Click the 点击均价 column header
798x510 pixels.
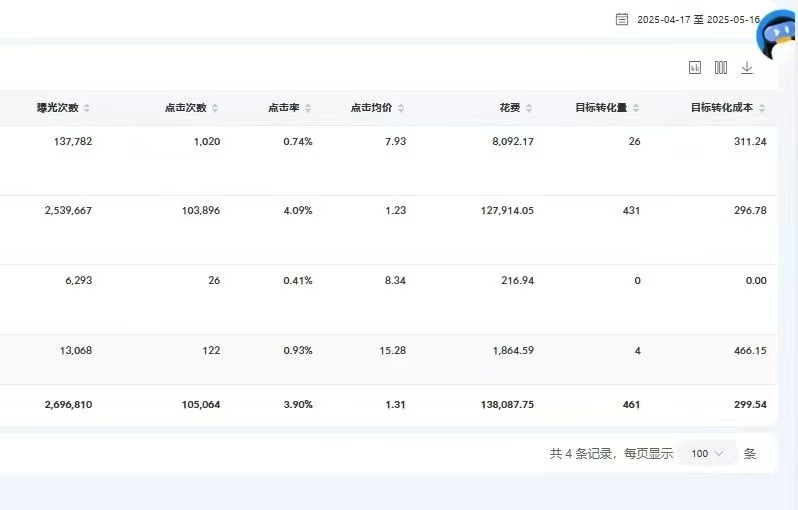[372, 108]
